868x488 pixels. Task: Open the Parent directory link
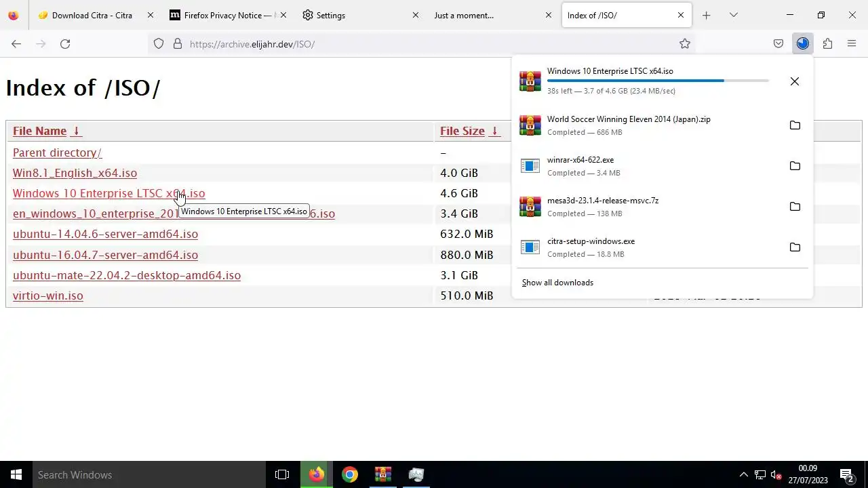point(57,152)
